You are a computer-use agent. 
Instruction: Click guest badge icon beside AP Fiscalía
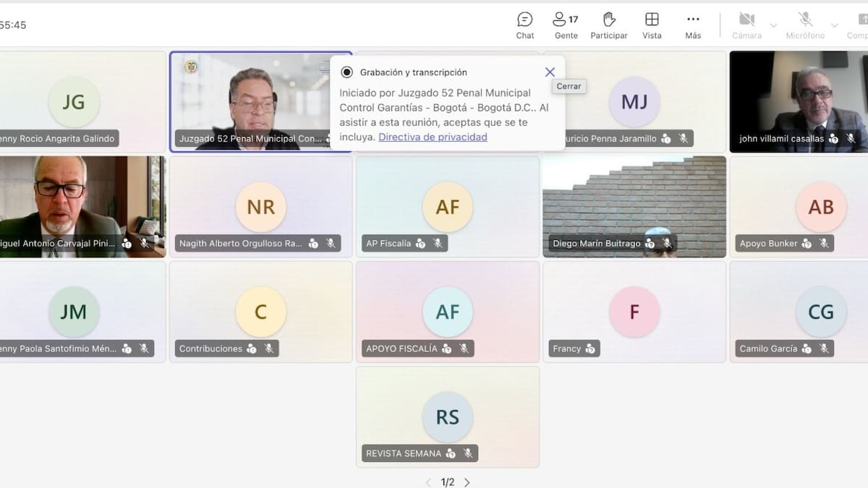click(x=420, y=244)
